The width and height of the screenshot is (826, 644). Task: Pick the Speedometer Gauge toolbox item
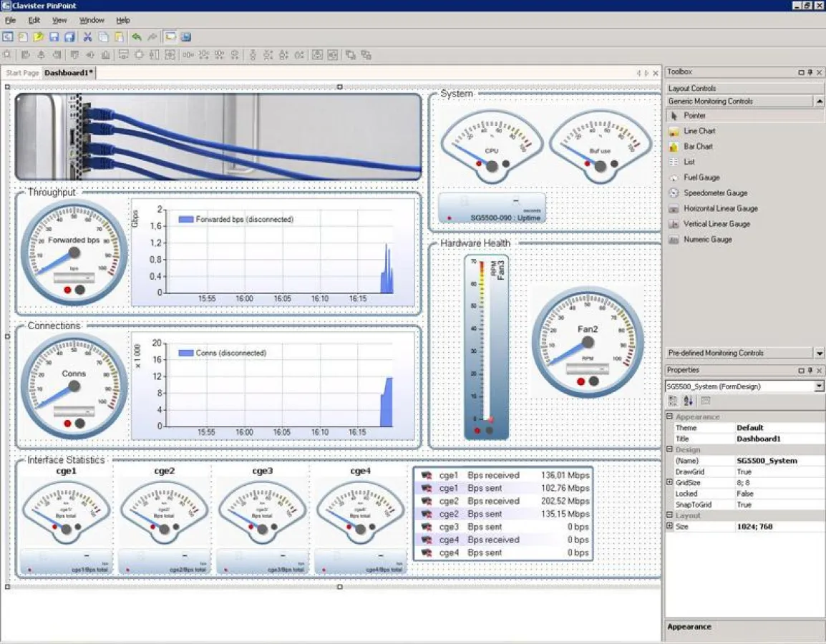pos(714,193)
